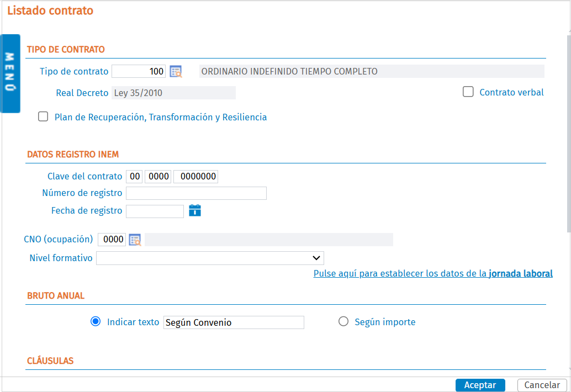Screen dimensions: 571x392
Task: Open the blue MENÚ side tab
Action: point(10,73)
